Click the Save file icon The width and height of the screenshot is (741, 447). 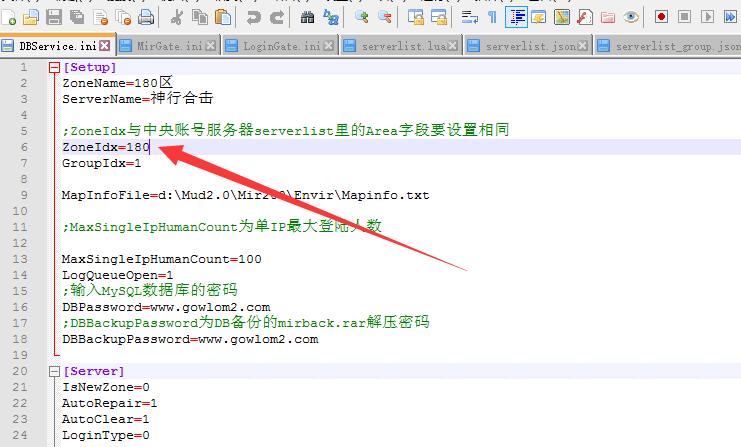[55, 17]
